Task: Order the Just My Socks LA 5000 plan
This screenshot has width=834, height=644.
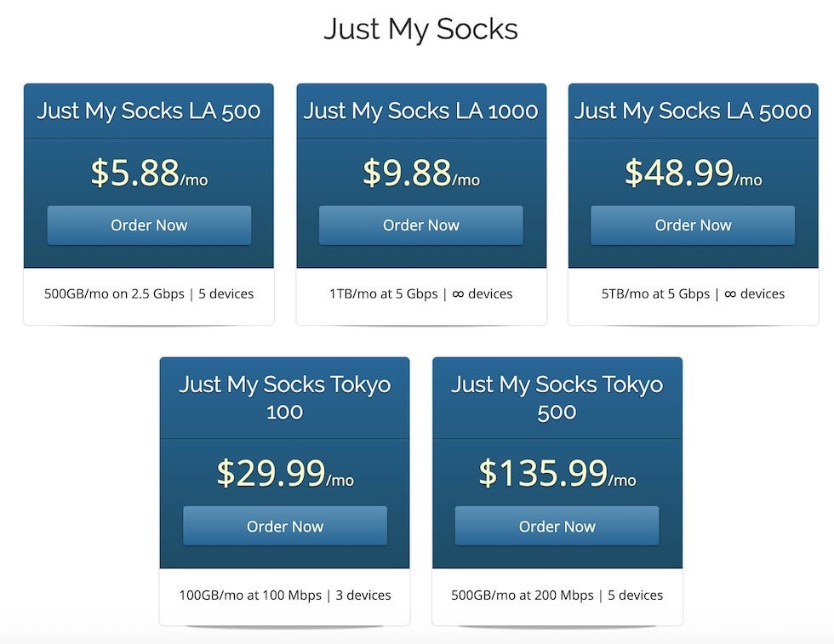Action: pos(693,225)
